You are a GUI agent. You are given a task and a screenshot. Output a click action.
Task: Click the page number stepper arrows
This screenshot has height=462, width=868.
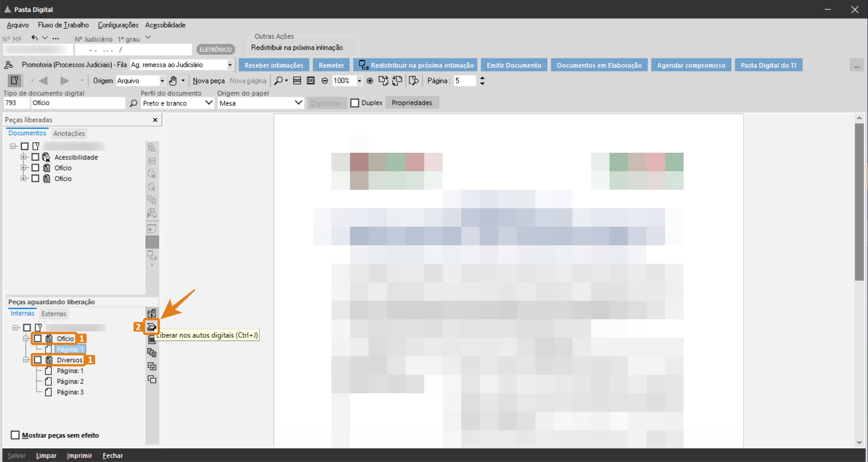pos(482,81)
